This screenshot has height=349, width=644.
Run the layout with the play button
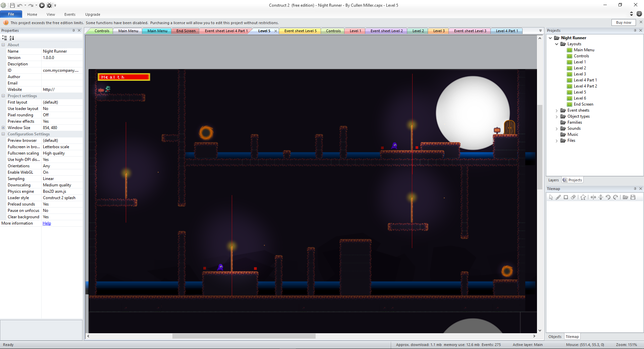[x=42, y=5]
